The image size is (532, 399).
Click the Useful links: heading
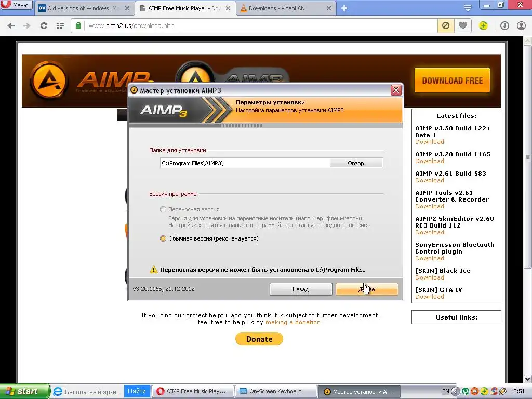coord(456,317)
